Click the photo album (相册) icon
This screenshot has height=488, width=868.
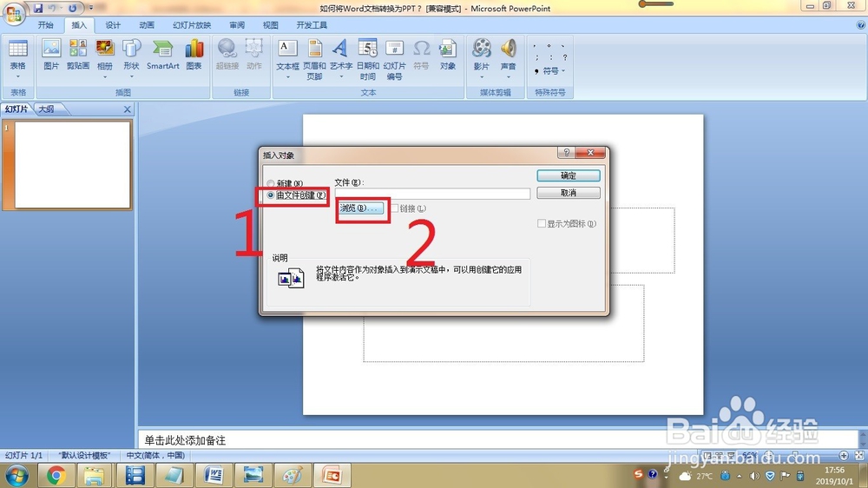pos(105,49)
